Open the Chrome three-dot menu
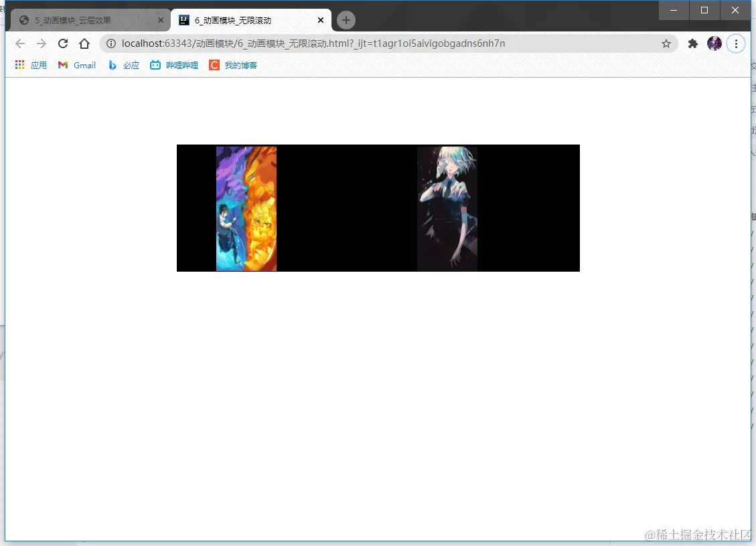This screenshot has height=546, width=756. click(x=736, y=43)
